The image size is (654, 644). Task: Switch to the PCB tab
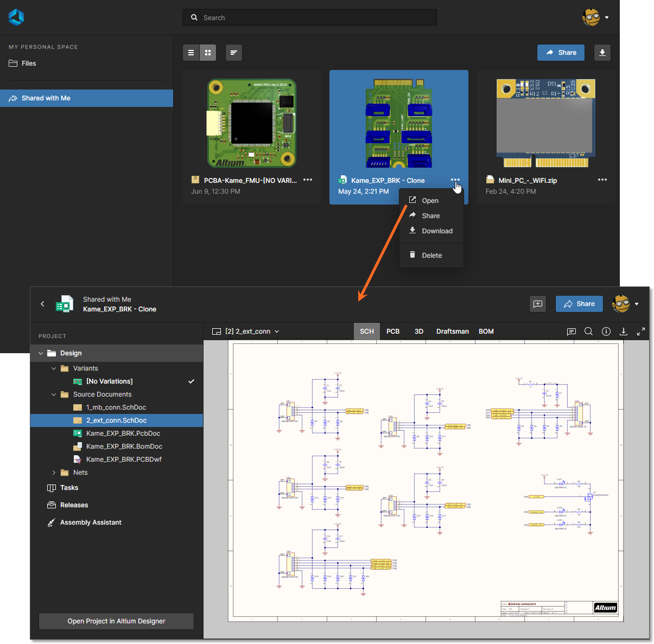[x=393, y=331]
